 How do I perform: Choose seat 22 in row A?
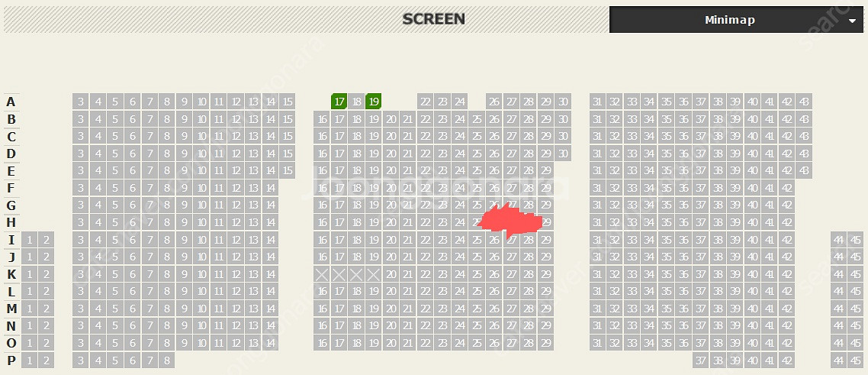point(425,102)
